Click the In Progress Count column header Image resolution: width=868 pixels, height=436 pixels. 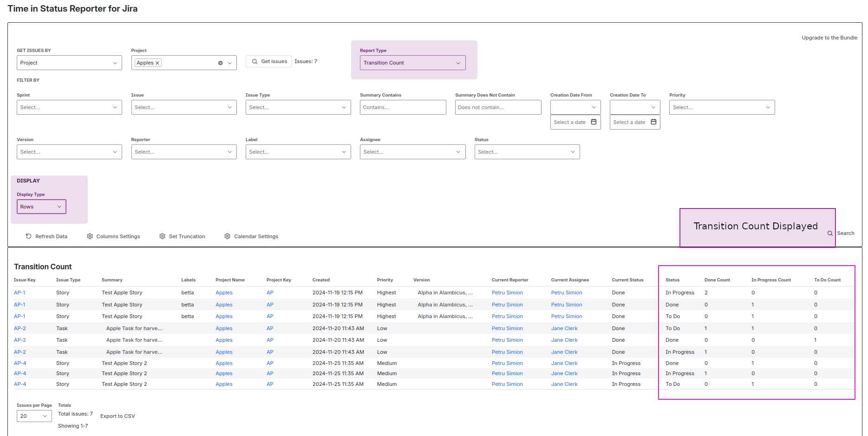click(771, 280)
